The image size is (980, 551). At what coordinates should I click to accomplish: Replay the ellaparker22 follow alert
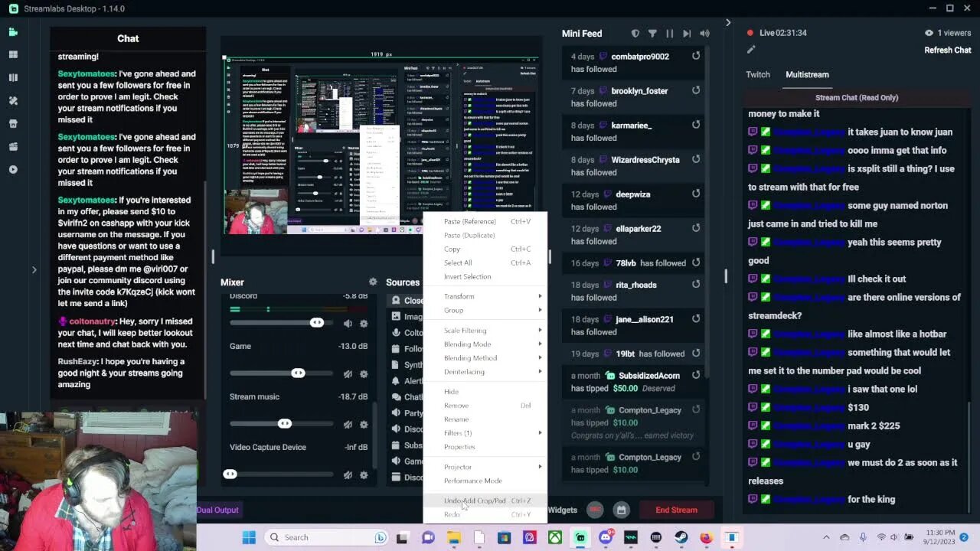point(696,228)
